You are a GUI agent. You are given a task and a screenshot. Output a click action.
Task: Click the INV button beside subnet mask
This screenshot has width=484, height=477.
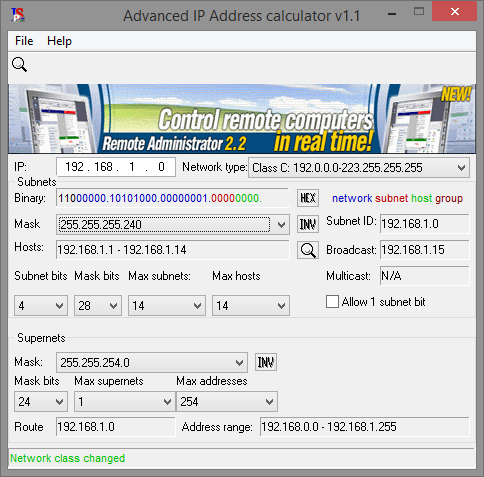308,224
